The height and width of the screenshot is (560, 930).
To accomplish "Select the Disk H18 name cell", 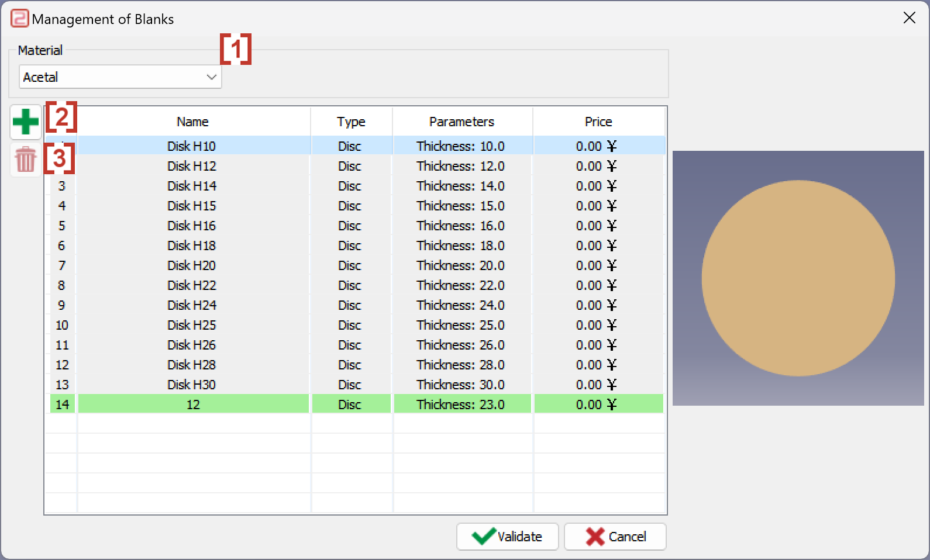I will point(193,246).
